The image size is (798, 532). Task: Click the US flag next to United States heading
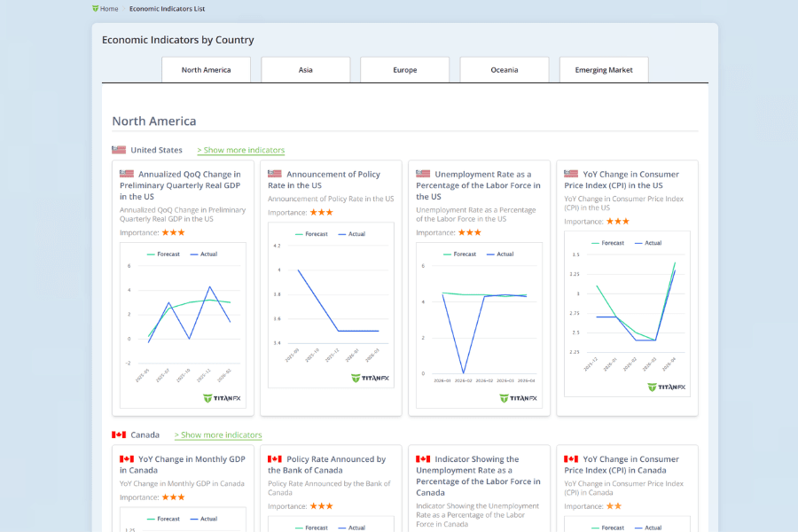pos(119,150)
